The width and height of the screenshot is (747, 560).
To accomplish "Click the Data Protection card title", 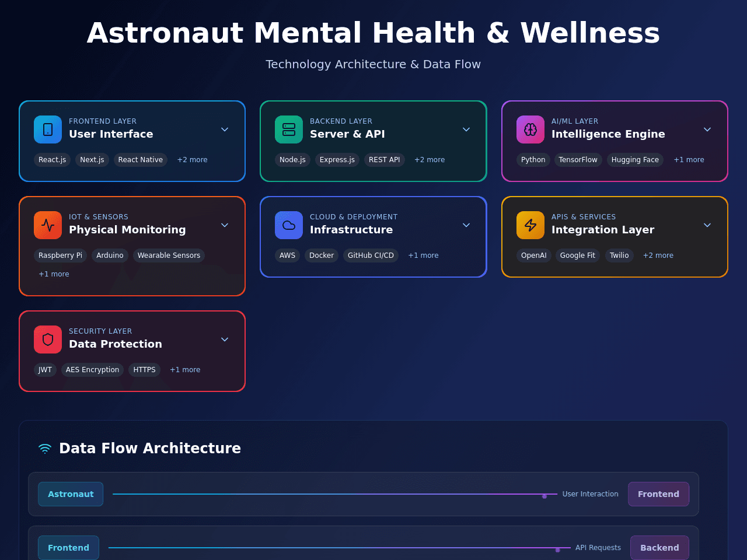I will point(116,344).
